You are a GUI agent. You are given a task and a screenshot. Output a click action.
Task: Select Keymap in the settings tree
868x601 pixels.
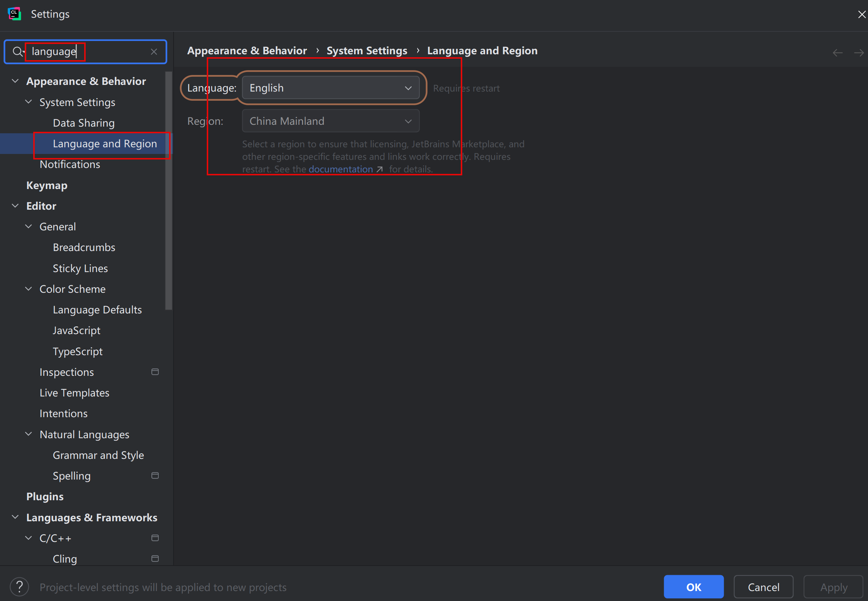click(x=47, y=185)
